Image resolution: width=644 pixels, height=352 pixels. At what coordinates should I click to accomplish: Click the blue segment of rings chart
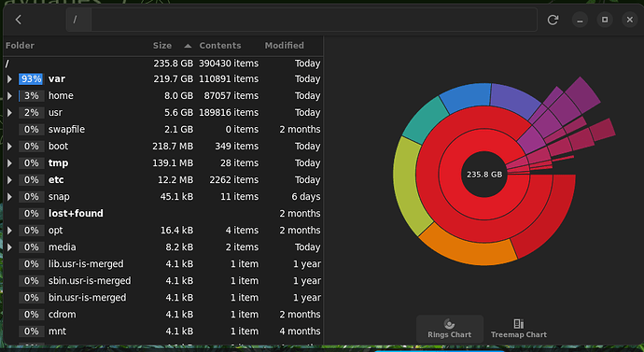click(466, 97)
